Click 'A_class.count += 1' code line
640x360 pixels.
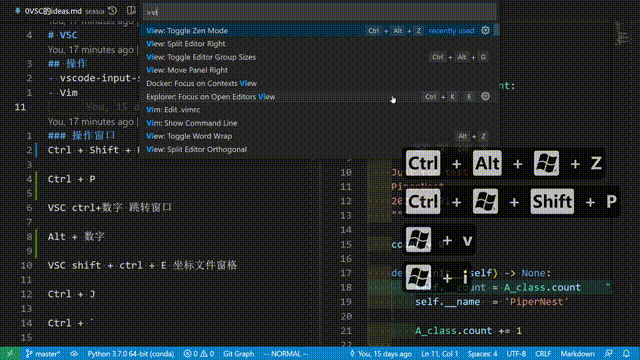tap(468, 331)
